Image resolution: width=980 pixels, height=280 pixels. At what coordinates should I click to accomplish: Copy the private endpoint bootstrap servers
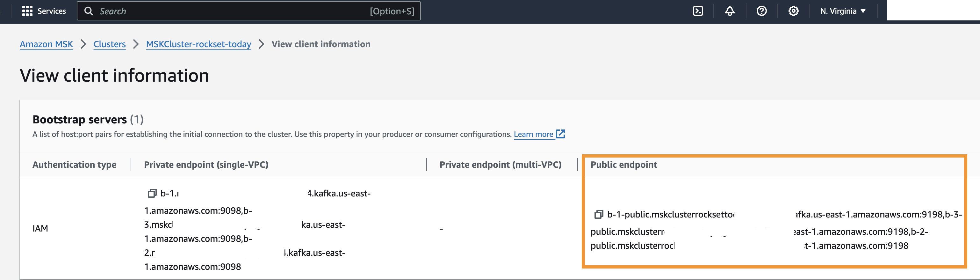click(x=152, y=193)
